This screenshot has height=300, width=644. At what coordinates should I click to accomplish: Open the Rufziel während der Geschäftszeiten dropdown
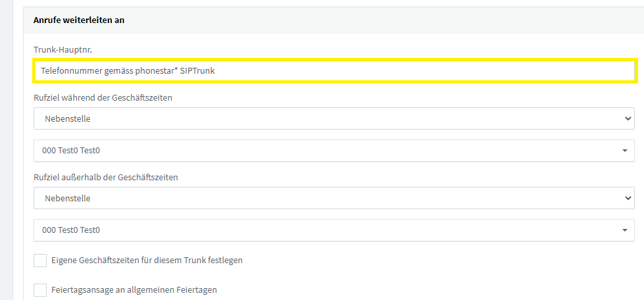(334, 119)
